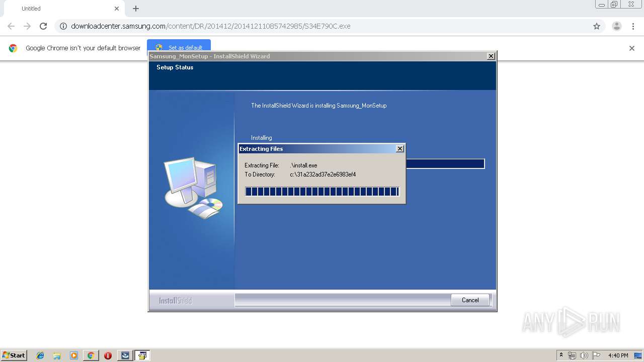Open Windows Explorer folder from taskbar
The image size is (644, 362).
tap(57, 355)
